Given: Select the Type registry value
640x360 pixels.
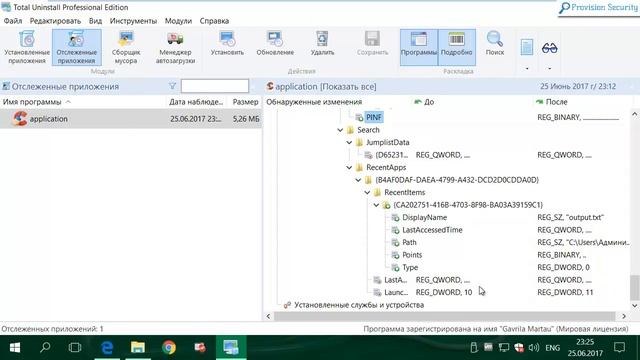Looking at the screenshot, I should (410, 267).
